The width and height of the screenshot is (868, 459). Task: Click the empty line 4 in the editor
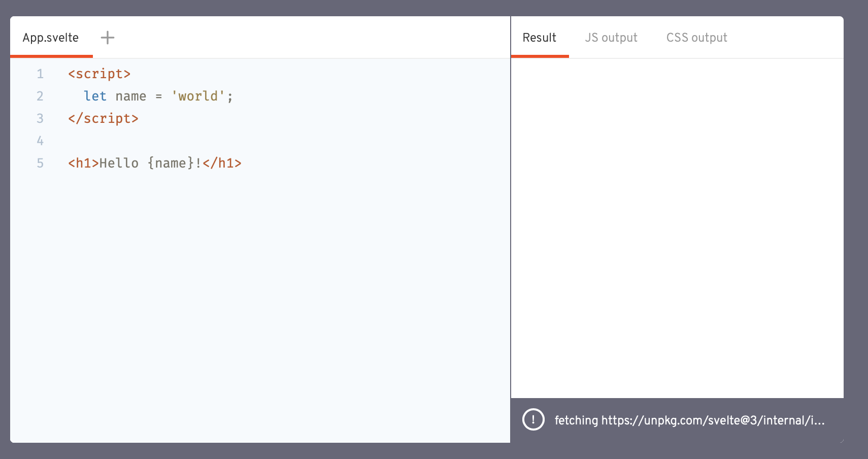coord(102,141)
